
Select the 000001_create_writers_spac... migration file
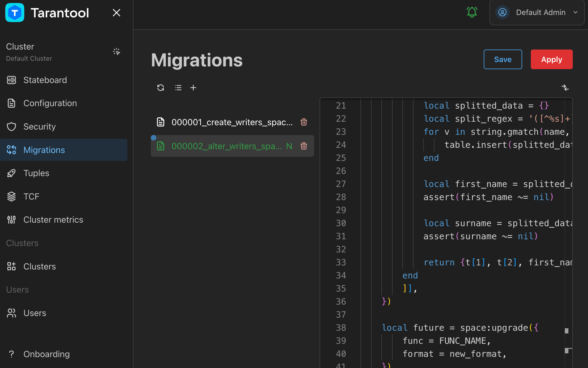pos(232,122)
